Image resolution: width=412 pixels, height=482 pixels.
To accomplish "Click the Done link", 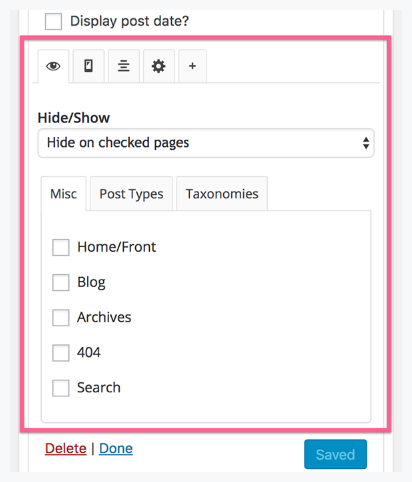I will (116, 449).
